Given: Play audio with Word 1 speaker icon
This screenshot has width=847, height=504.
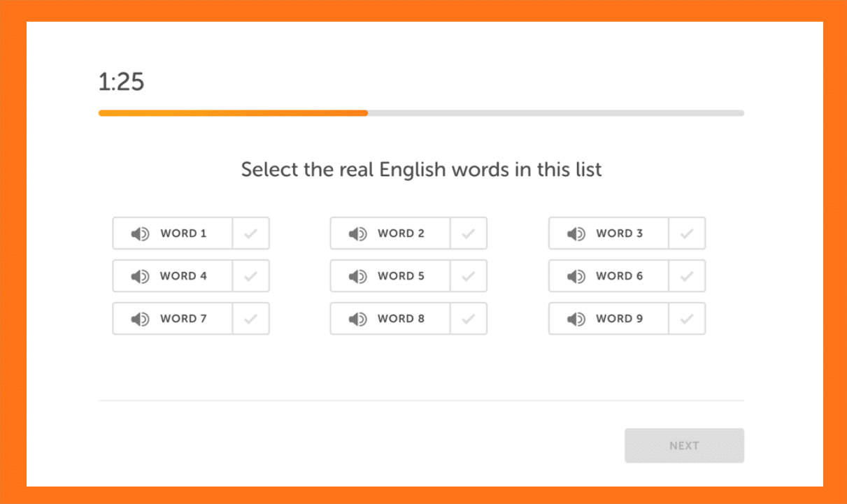Looking at the screenshot, I should point(140,233).
